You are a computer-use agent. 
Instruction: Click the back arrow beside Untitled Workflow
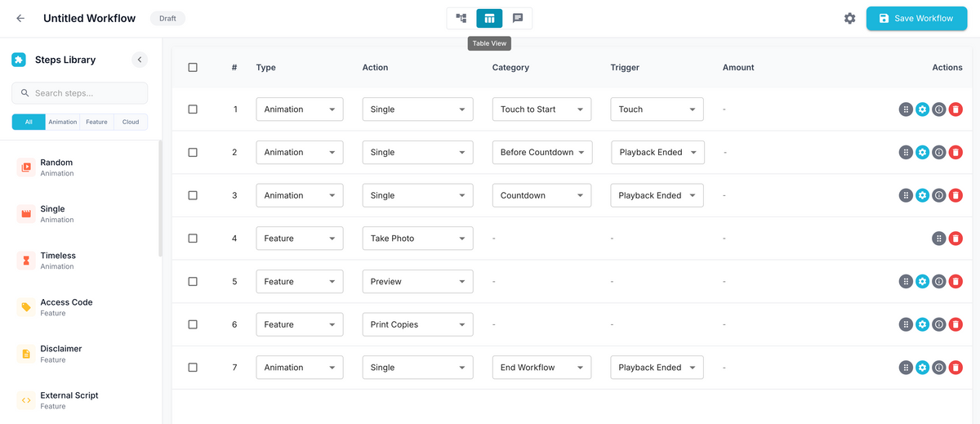[x=20, y=18]
